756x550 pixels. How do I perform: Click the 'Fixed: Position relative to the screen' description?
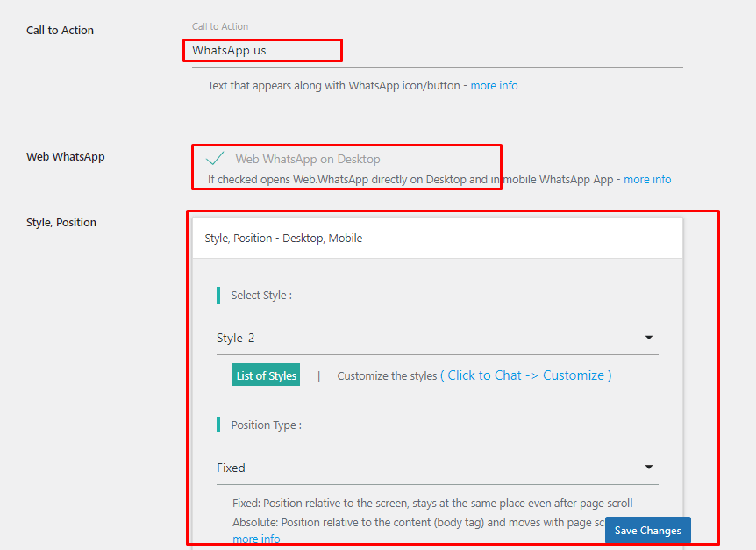tap(432, 504)
